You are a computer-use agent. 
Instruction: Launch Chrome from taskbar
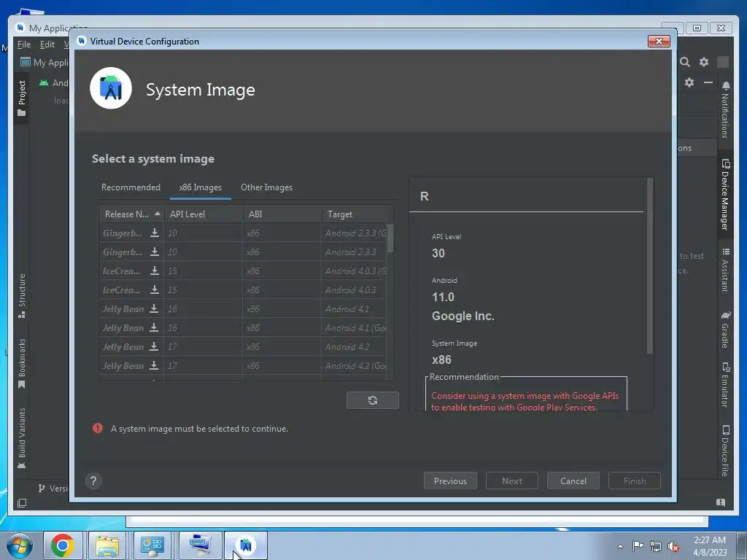click(x=63, y=545)
